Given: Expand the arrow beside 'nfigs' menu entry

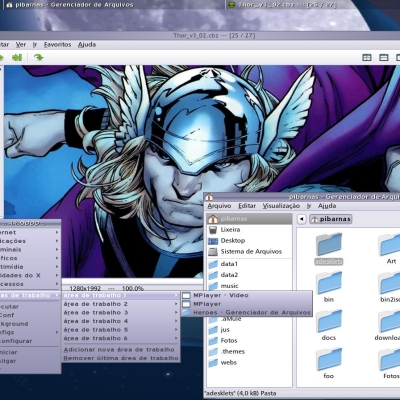Looking at the screenshot, I should (57, 332).
